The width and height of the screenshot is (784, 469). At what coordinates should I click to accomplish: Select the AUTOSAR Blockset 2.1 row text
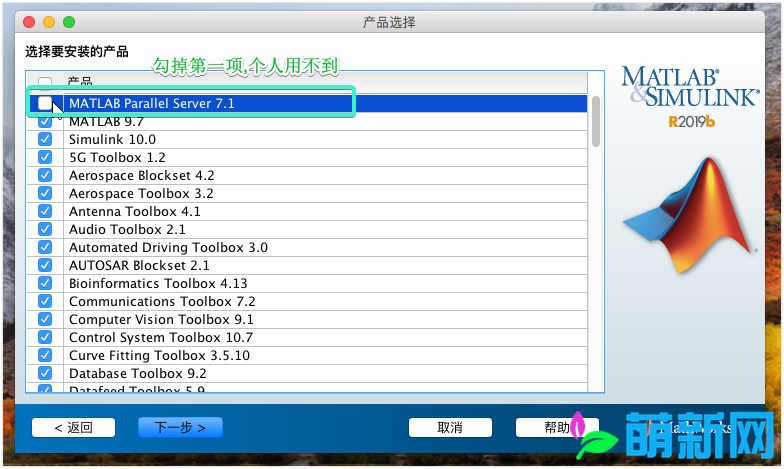point(139,266)
